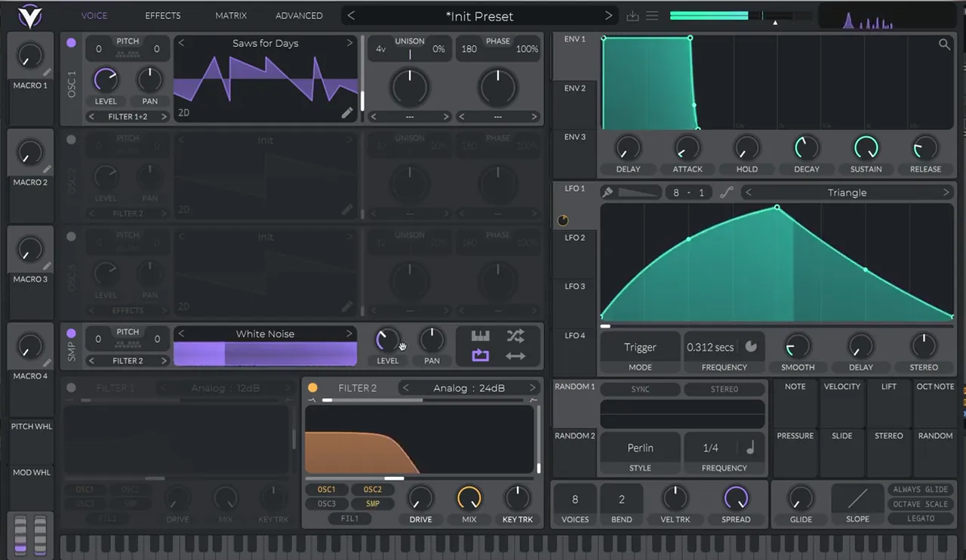Select the LFO paint brush tool

pos(608,192)
